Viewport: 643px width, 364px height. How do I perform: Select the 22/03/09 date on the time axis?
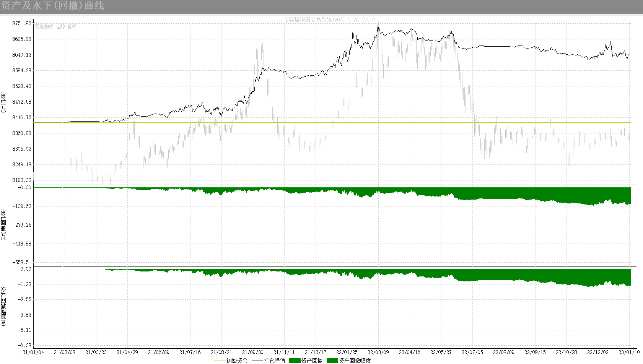click(x=378, y=352)
